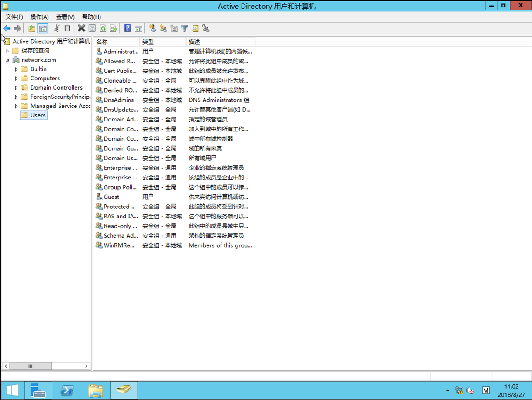Toggle the show/hide console tree button
The image size is (532, 400).
[x=43, y=28]
